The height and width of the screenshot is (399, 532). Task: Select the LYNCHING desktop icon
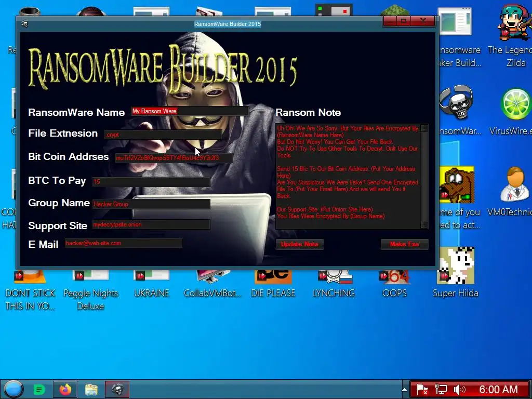[x=334, y=283]
